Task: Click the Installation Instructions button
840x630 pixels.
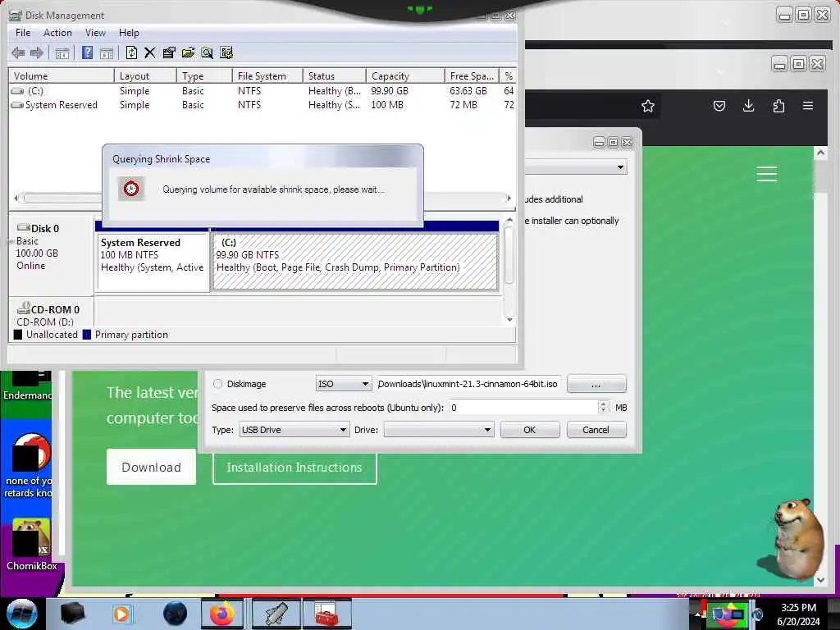Action: coord(294,467)
